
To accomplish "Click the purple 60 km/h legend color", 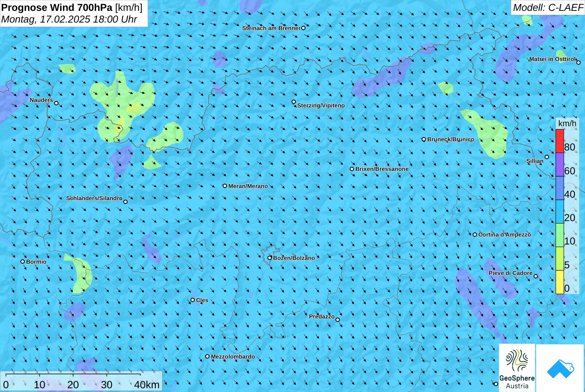I will [560, 165].
